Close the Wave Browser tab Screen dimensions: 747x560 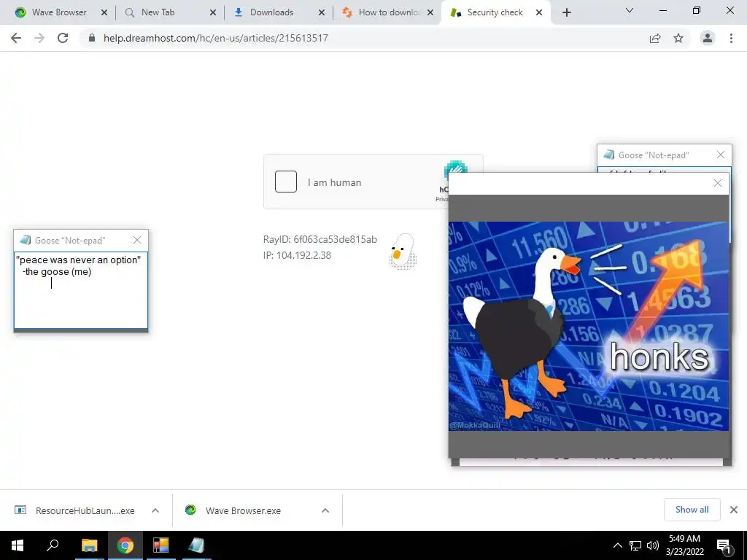point(104,13)
